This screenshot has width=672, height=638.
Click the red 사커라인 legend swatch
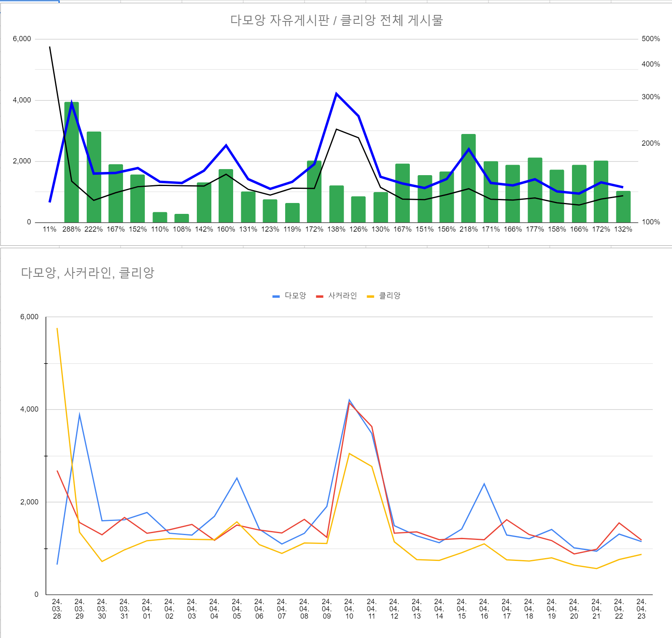click(320, 296)
